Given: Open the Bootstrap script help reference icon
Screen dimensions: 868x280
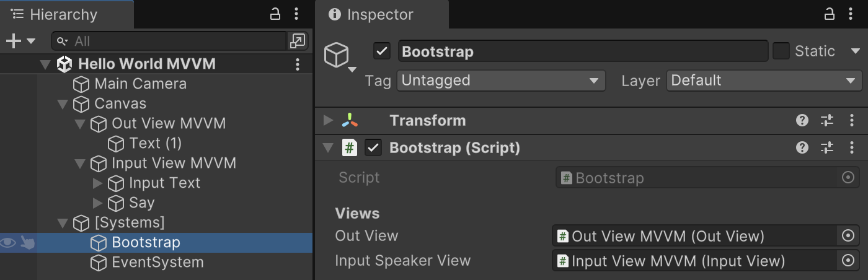Looking at the screenshot, I should tap(802, 147).
